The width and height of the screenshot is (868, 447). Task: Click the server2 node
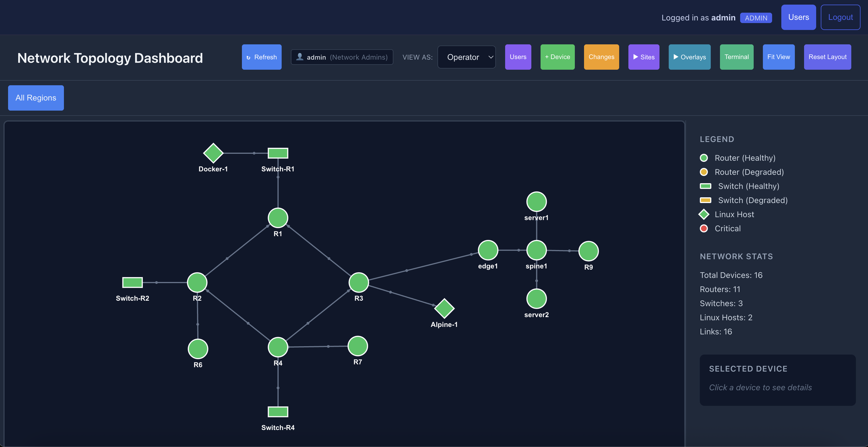[536, 299]
